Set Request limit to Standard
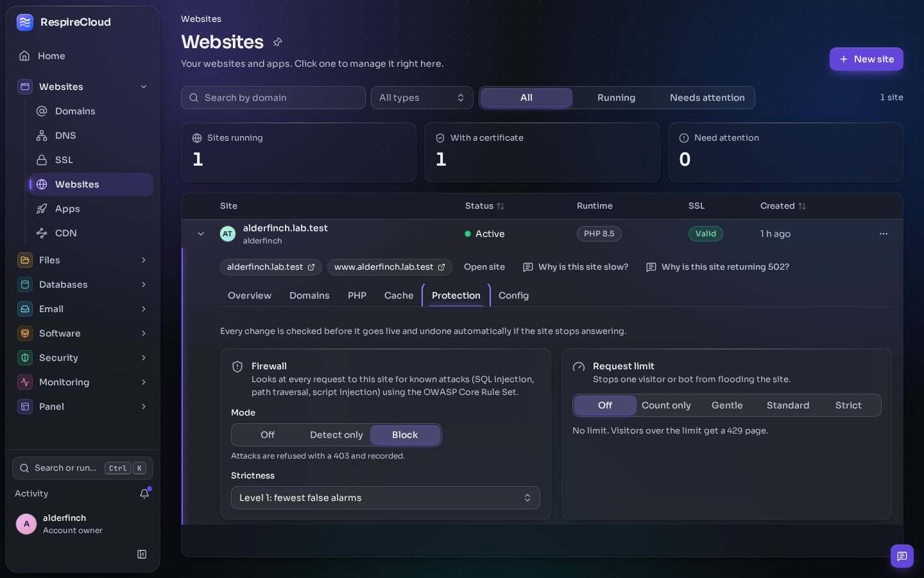 click(x=788, y=405)
